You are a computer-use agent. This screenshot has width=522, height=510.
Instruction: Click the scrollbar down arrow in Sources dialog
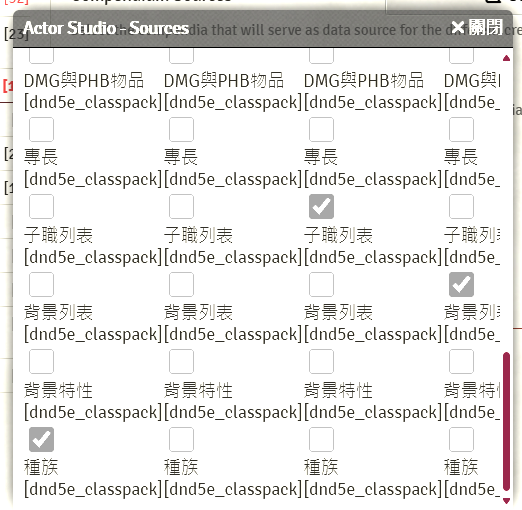506,500
